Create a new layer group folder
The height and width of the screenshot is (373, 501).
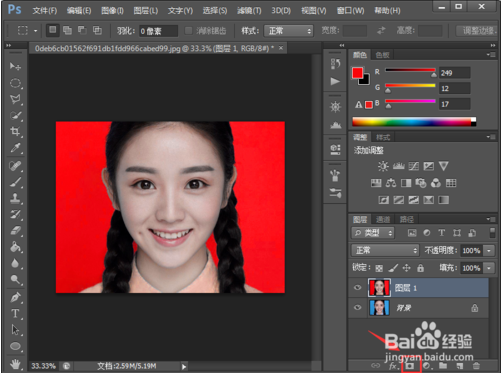click(x=443, y=366)
